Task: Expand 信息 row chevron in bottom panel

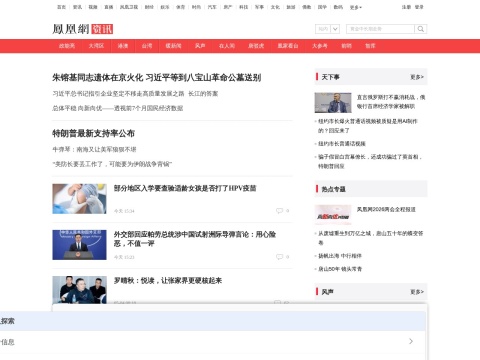Action: [411, 341]
